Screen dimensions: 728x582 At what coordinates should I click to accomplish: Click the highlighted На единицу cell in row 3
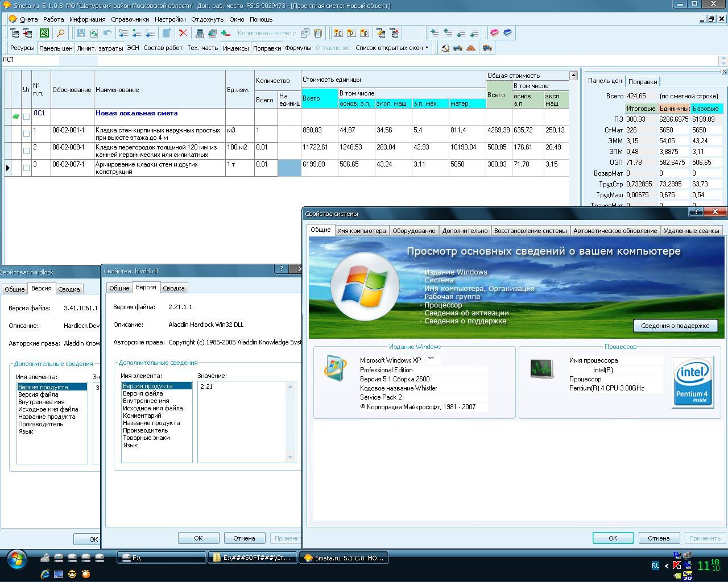[289, 168]
